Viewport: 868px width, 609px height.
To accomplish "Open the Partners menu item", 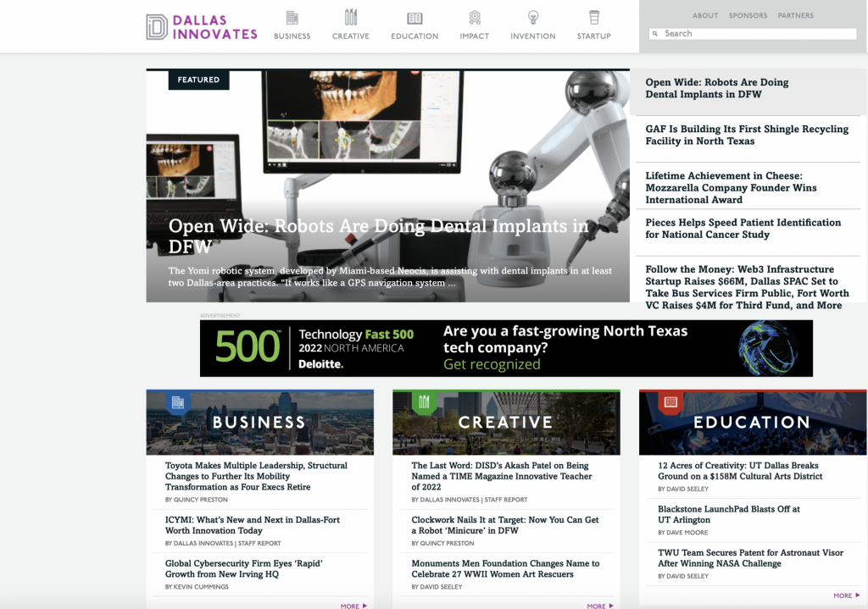I will 795,15.
